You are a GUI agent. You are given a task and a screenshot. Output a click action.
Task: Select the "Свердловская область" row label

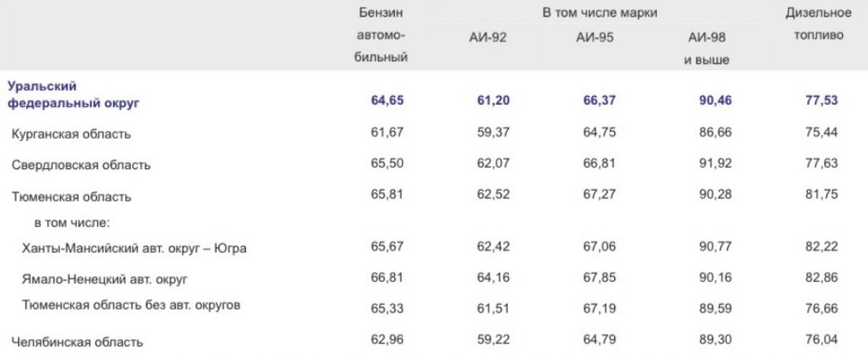click(x=81, y=165)
